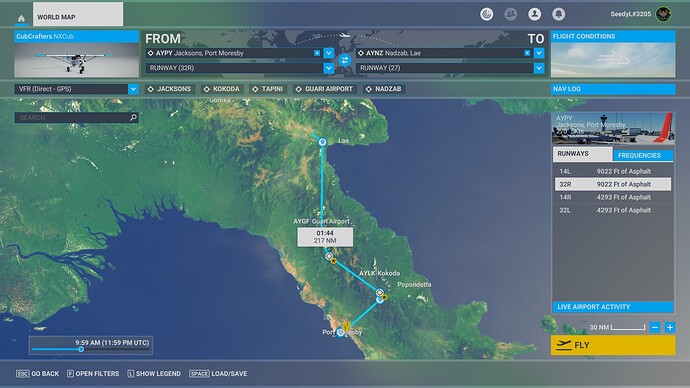
Task: Click the map search input field
Action: [76, 117]
